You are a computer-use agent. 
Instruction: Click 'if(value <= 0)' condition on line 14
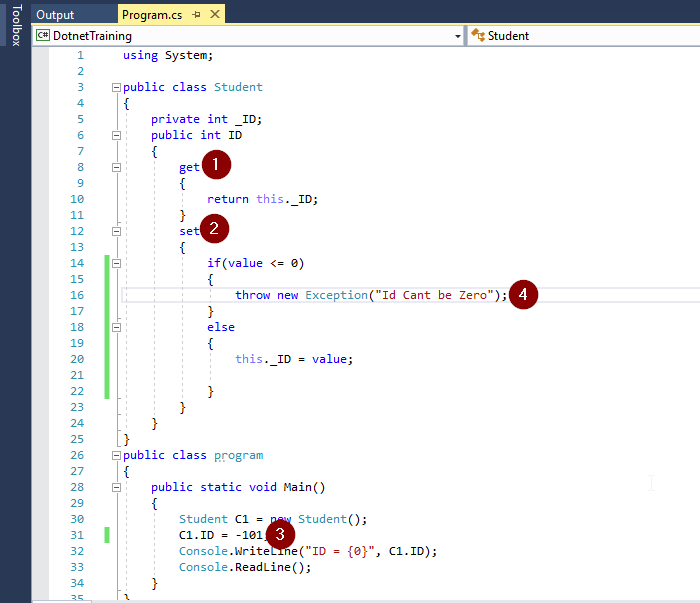(x=255, y=263)
